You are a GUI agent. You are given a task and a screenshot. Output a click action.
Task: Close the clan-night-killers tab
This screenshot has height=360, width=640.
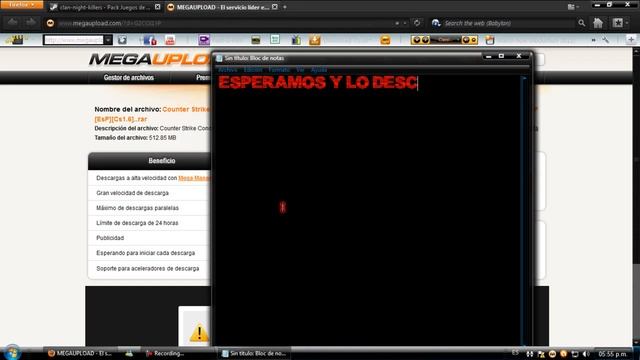[x=158, y=7]
